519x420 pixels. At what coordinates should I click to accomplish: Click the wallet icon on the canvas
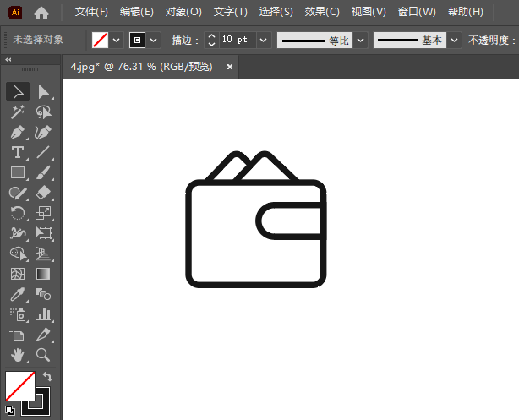(x=256, y=220)
